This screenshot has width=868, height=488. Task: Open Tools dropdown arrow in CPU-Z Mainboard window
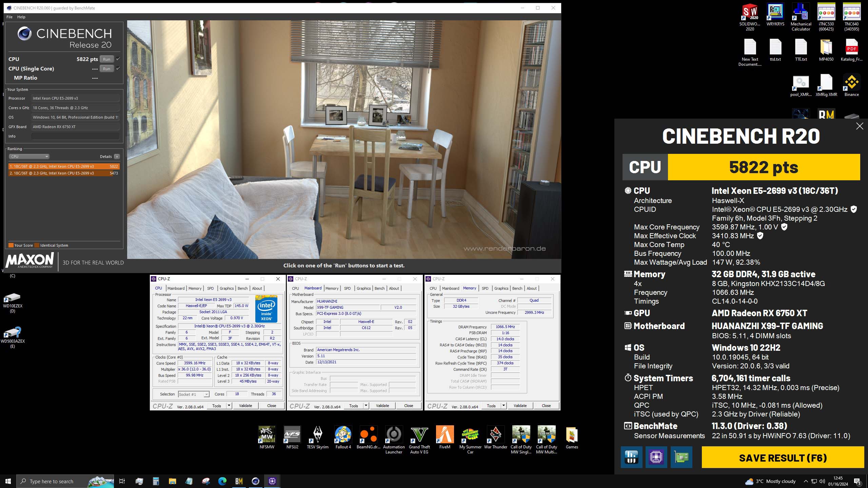pyautogui.click(x=366, y=406)
